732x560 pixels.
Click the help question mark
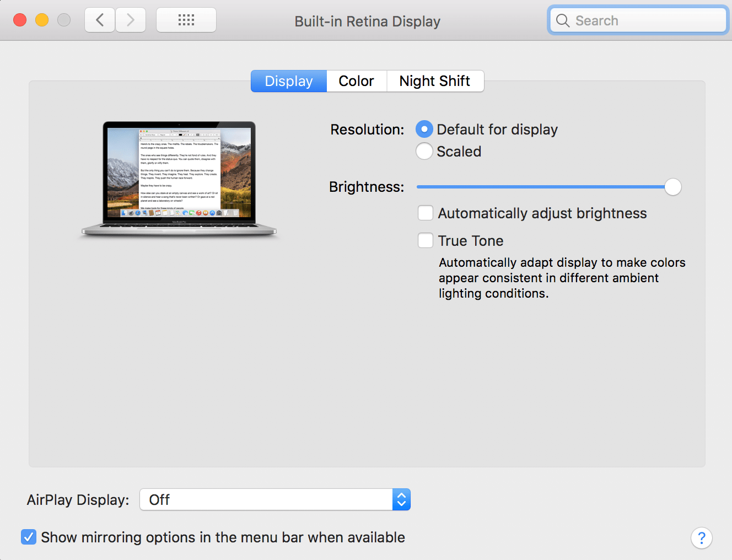(x=701, y=537)
